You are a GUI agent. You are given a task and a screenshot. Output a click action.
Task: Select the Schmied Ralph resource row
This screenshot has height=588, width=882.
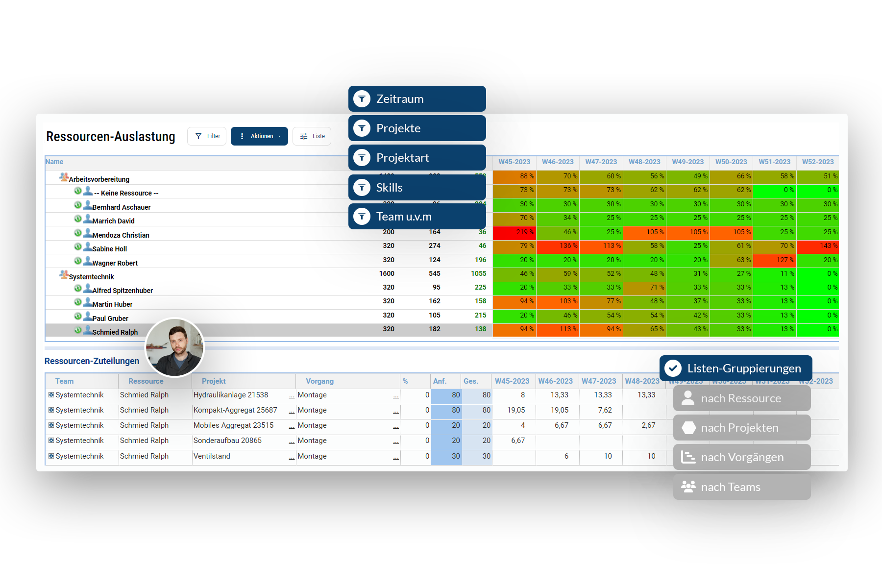click(269, 330)
